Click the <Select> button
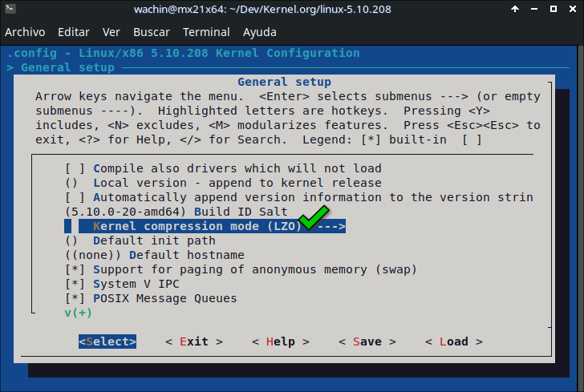Image resolution: width=584 pixels, height=392 pixels. coord(107,341)
